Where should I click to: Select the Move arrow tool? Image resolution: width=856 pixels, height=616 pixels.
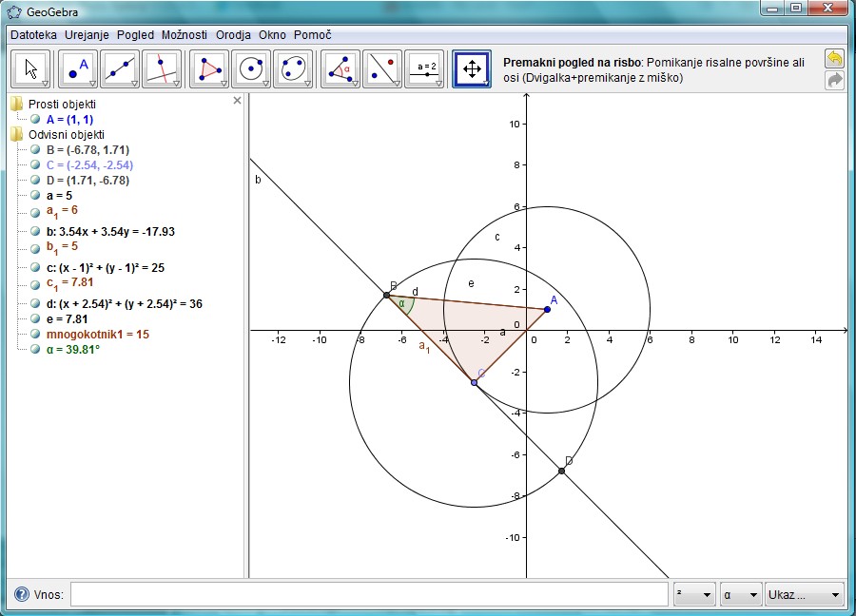[30, 69]
